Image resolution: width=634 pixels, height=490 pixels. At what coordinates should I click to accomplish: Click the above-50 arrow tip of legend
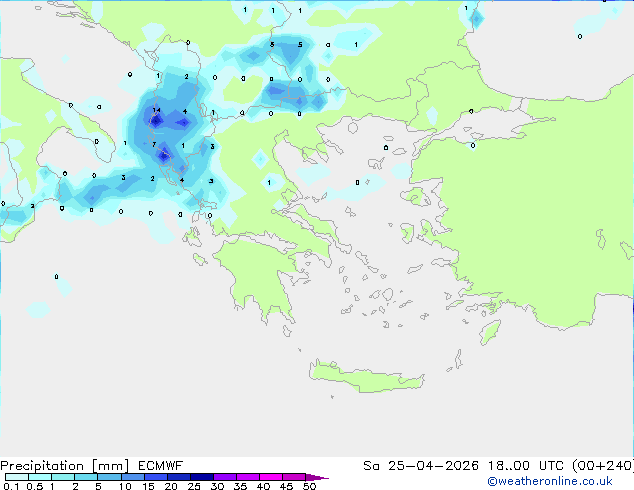click(x=317, y=478)
